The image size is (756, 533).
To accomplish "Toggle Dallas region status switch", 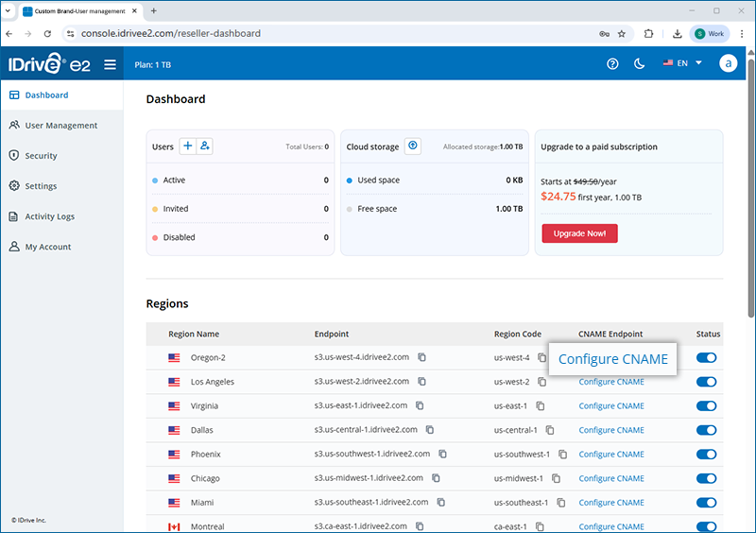I will 706,430.
